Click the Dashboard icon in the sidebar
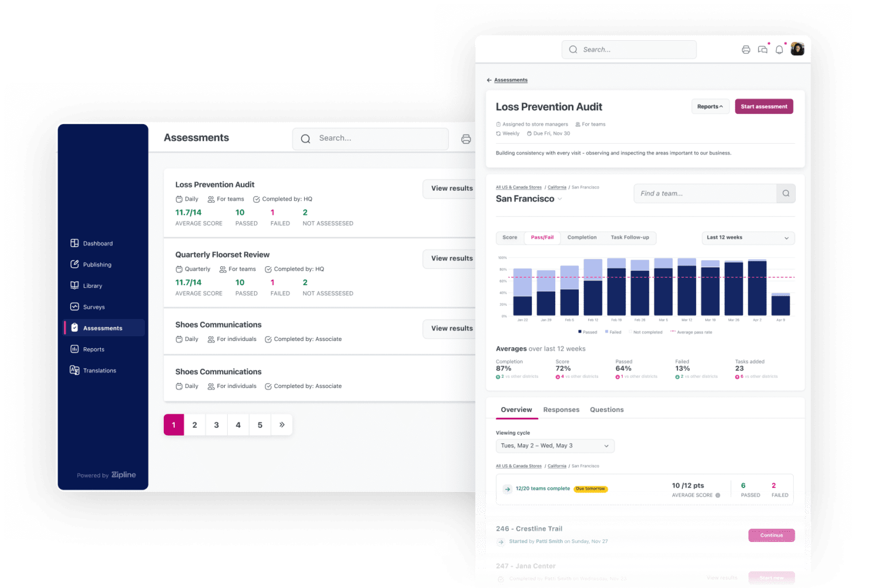 point(75,243)
